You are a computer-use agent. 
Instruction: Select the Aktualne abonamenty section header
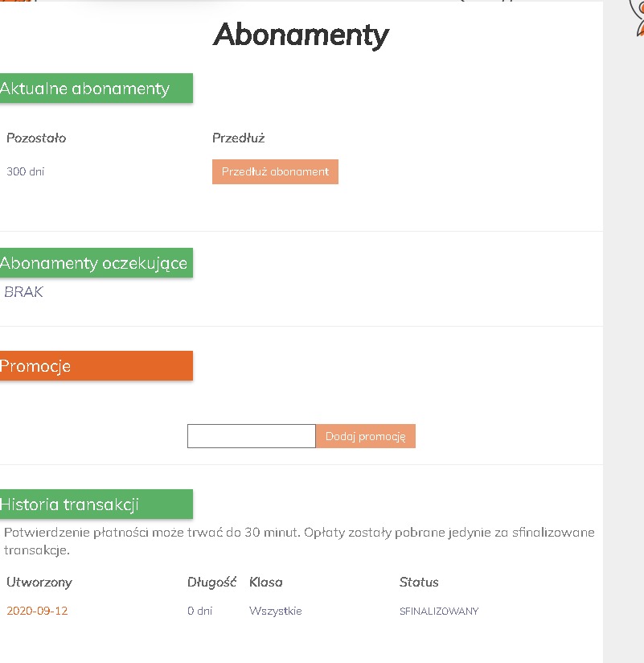(96, 88)
